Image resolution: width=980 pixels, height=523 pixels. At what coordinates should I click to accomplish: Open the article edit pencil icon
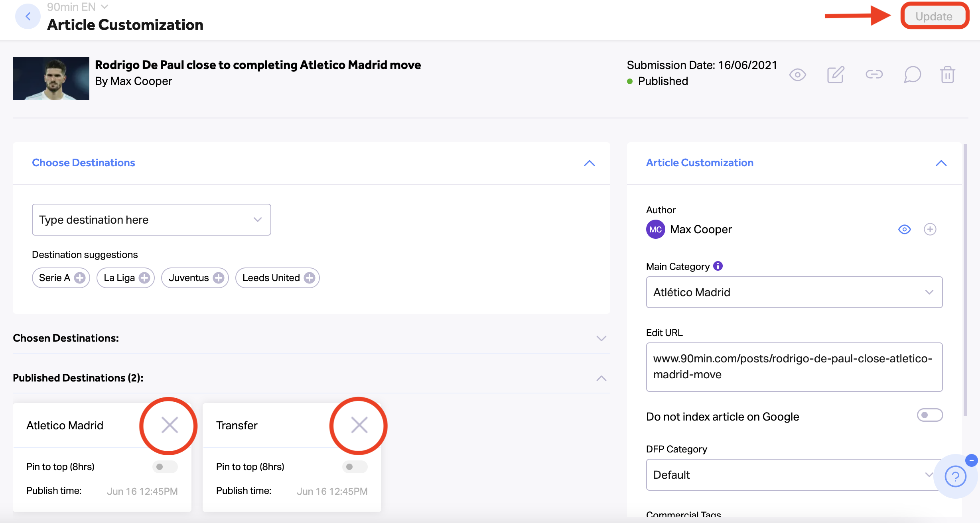(836, 75)
